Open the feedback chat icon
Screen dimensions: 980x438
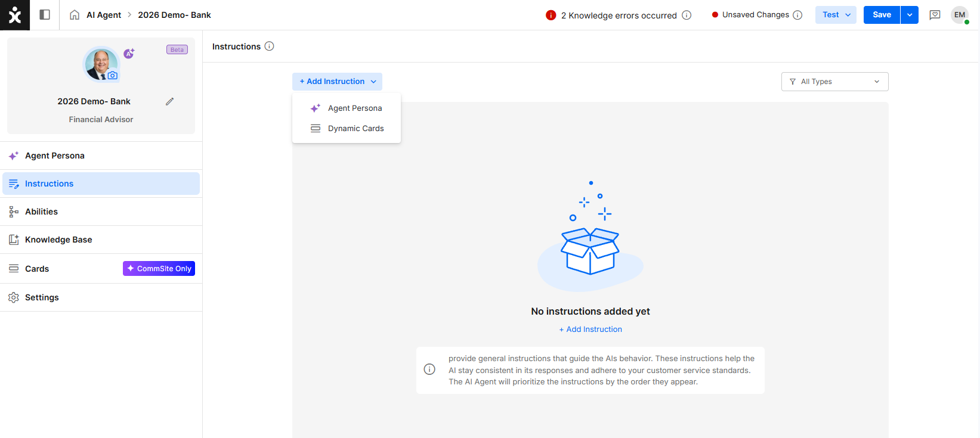click(935, 15)
